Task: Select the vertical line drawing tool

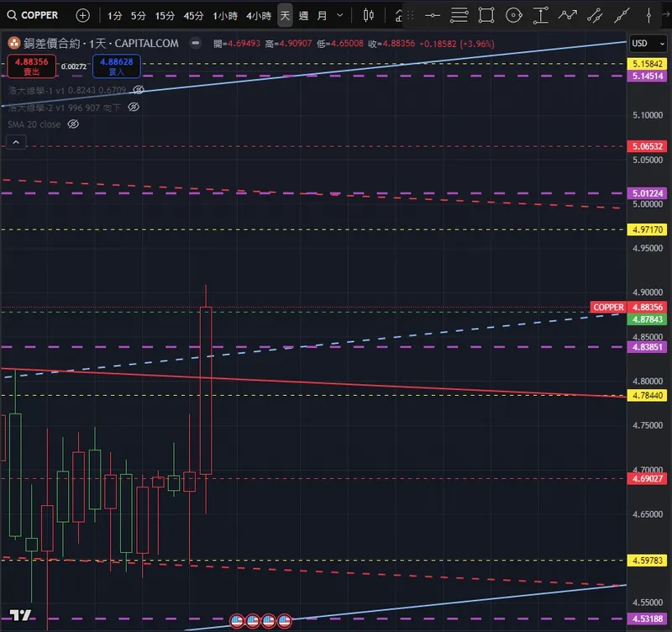Action: coord(648,15)
